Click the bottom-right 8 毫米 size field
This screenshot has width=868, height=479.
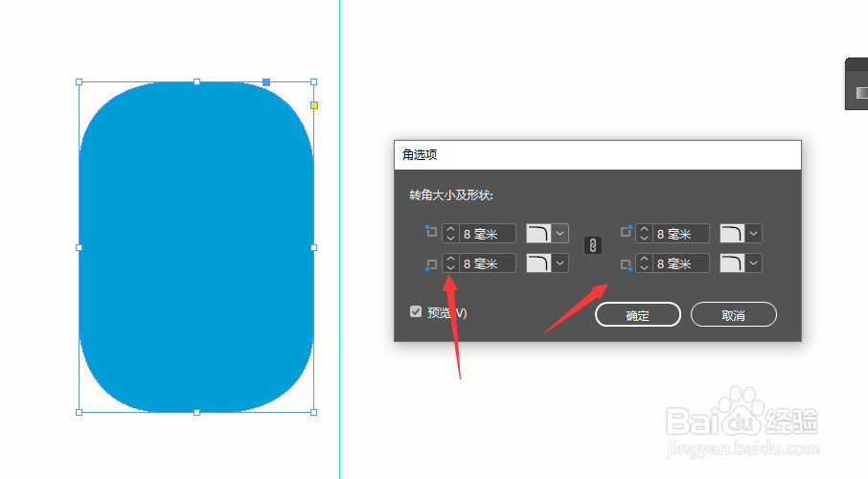(x=681, y=263)
